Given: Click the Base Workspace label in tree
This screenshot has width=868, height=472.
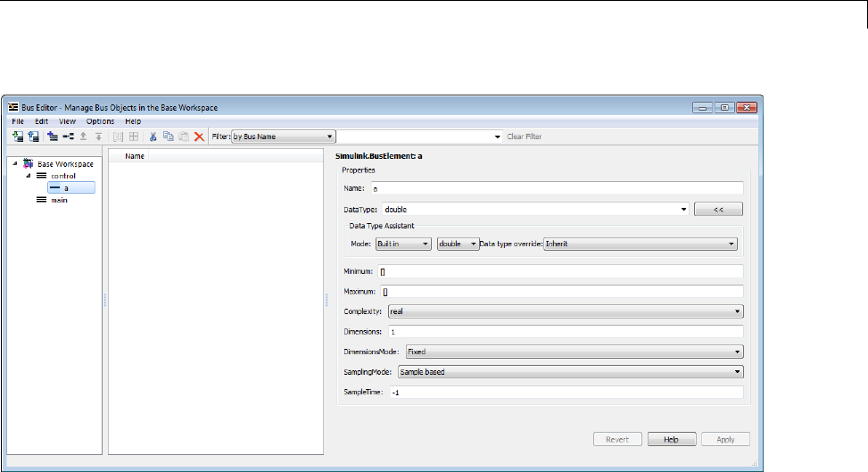Looking at the screenshot, I should [65, 164].
